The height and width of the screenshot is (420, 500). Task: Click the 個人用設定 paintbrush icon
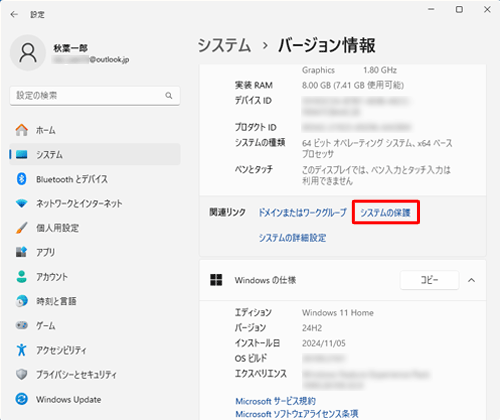22,228
